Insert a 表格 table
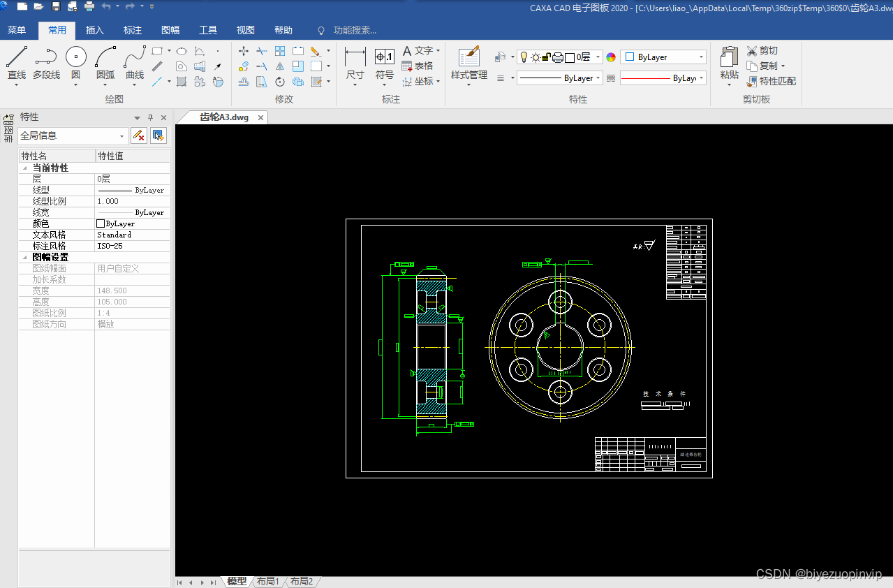This screenshot has height=588, width=893. click(418, 66)
